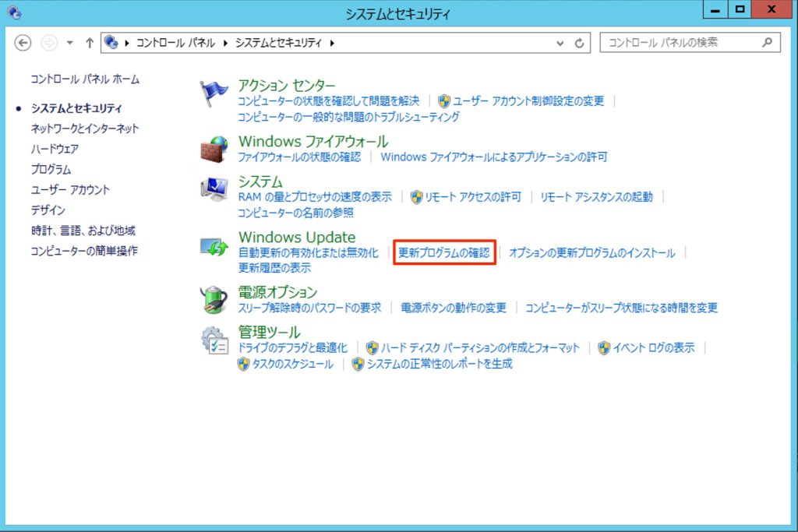Viewport: 798px width, 532px height.
Task: Click the Power Options battery icon
Action: (x=214, y=299)
